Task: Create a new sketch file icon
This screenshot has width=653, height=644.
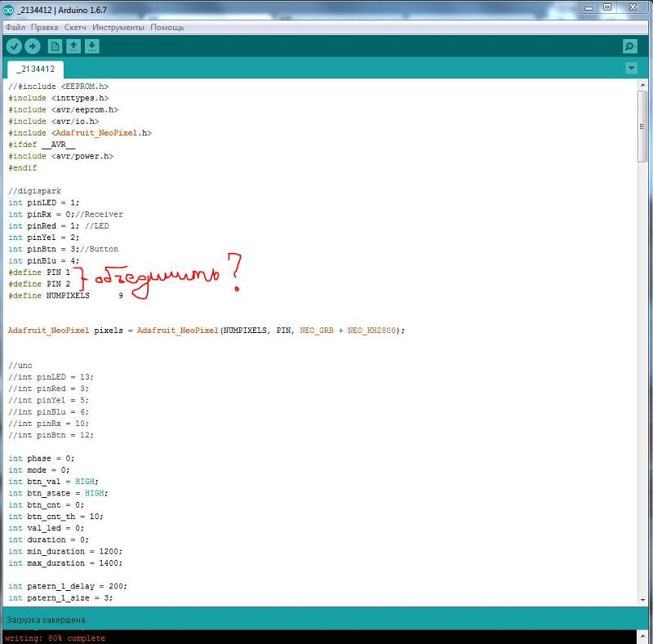Action: (x=55, y=47)
